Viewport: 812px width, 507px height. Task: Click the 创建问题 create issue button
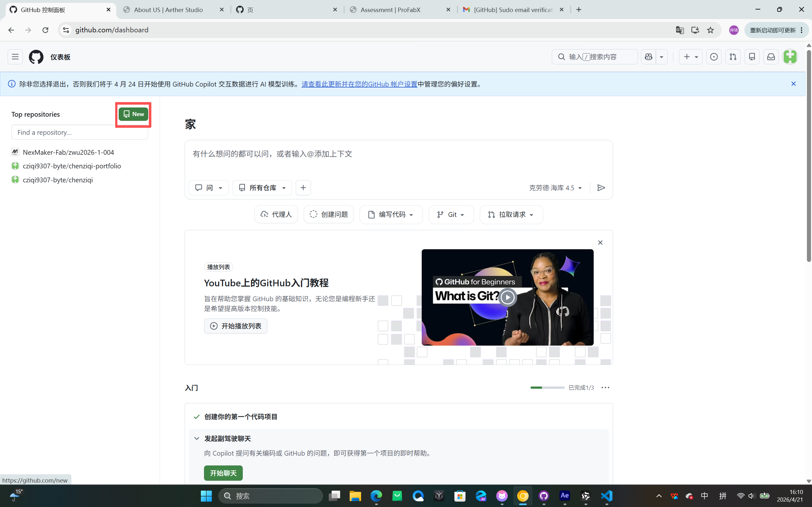coord(328,214)
